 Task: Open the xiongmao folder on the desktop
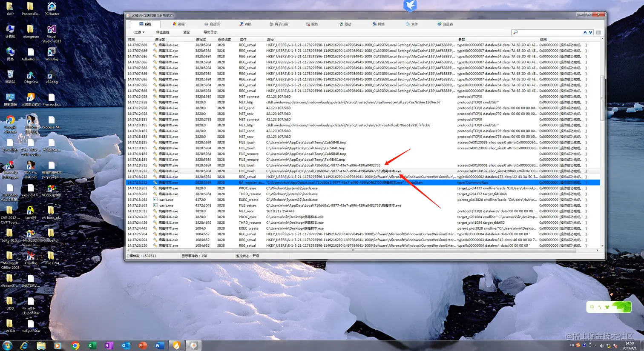(31, 31)
